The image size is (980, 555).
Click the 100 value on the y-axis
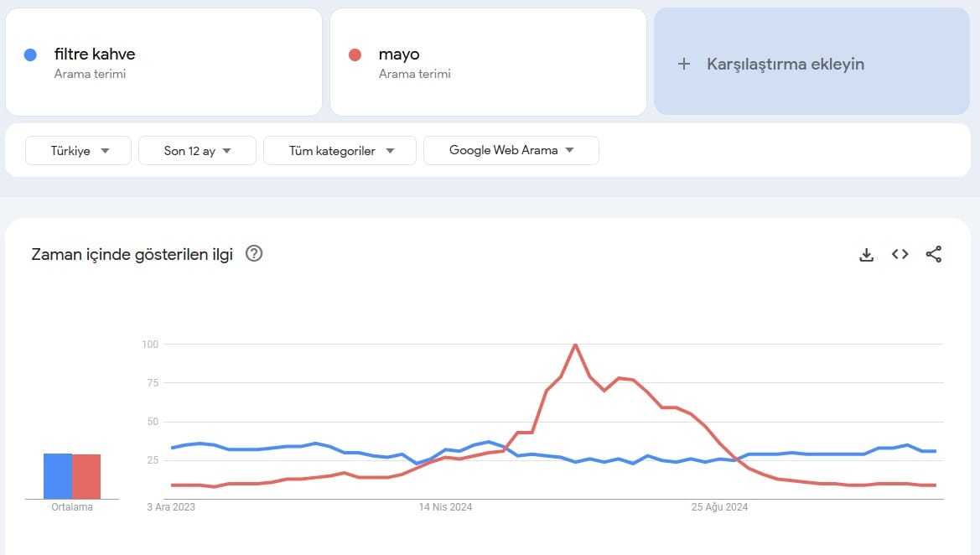pyautogui.click(x=150, y=345)
